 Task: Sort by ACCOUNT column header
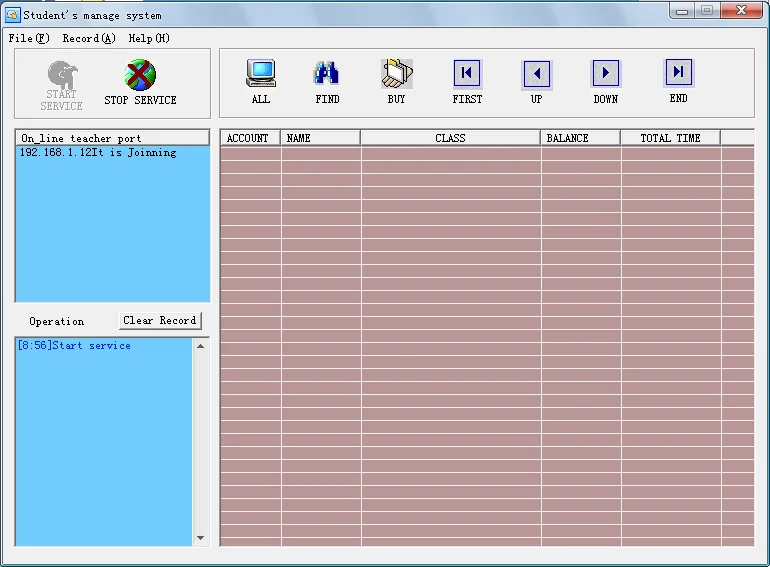(250, 138)
